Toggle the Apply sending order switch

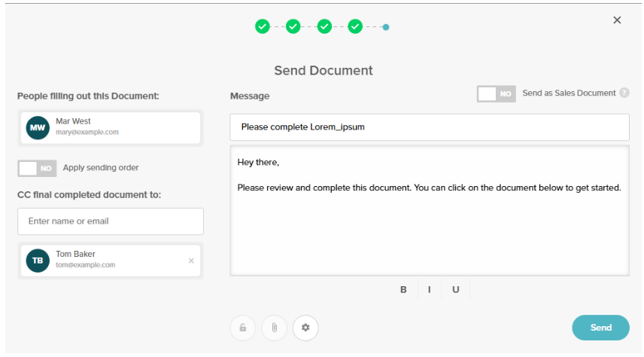pyautogui.click(x=37, y=168)
